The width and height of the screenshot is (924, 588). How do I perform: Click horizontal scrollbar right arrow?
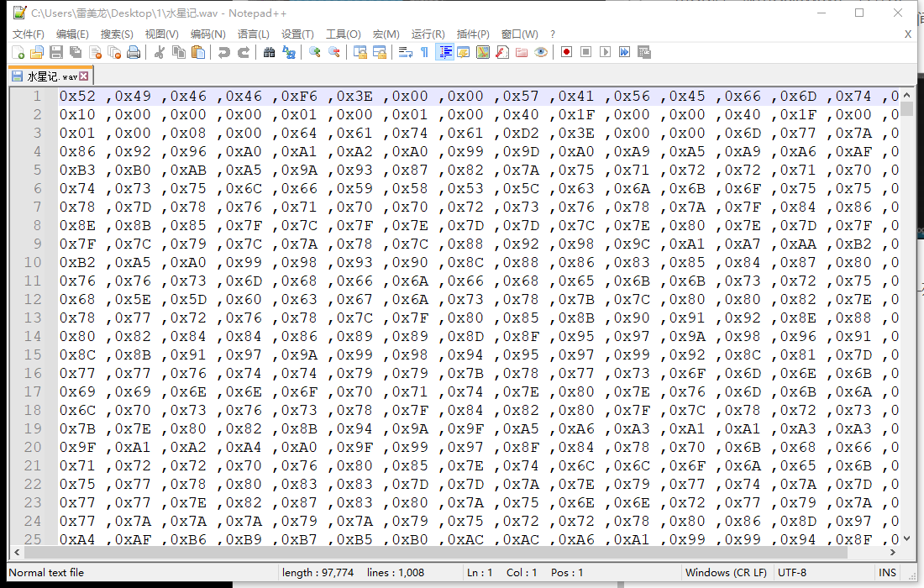click(894, 552)
